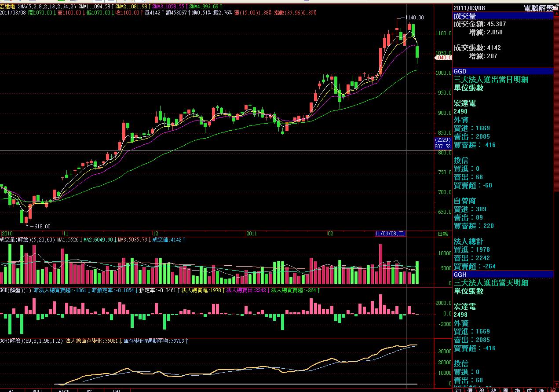Click the 三大法人進出當天明細 heading
559x392 pixels.
[x=491, y=282]
